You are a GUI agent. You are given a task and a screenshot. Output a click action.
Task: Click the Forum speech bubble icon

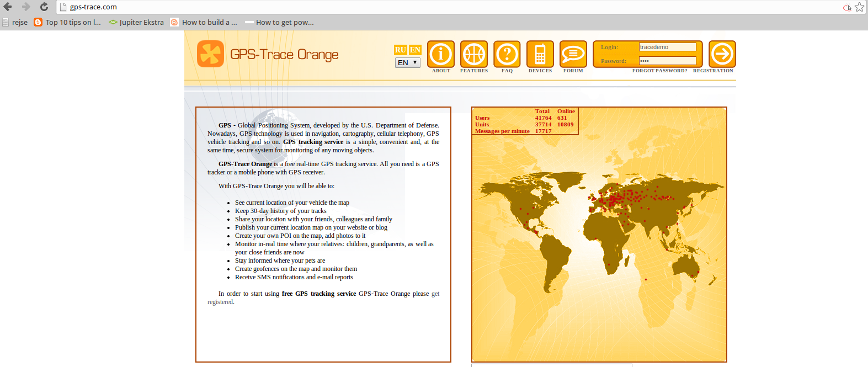[573, 54]
